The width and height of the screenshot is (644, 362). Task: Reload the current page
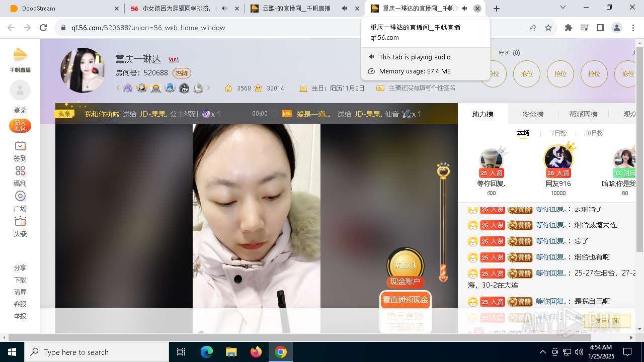(43, 28)
